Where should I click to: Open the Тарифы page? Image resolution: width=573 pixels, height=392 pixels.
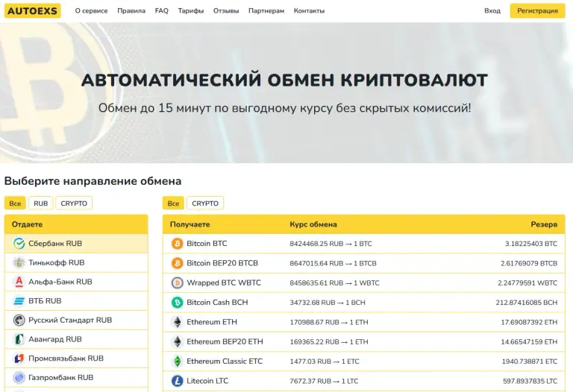pos(191,11)
